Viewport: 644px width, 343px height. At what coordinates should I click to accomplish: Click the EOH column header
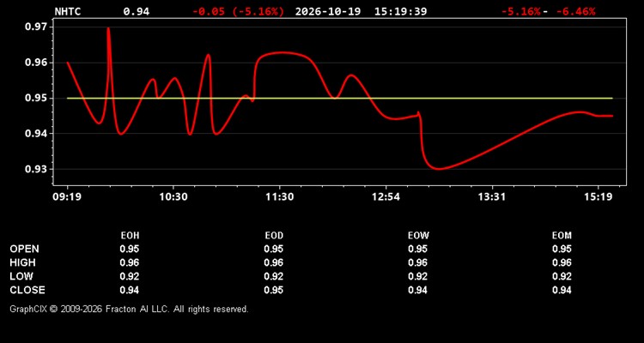(x=130, y=236)
